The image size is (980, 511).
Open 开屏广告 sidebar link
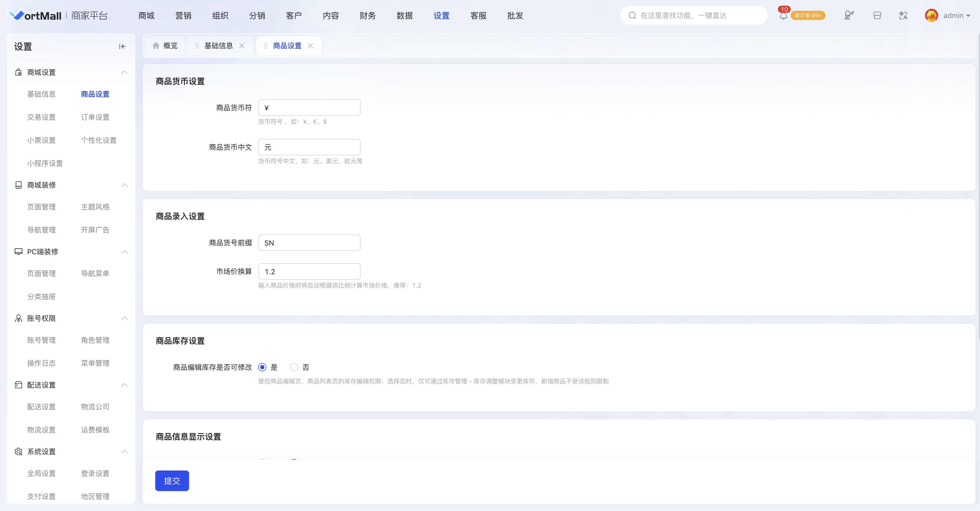coord(95,230)
